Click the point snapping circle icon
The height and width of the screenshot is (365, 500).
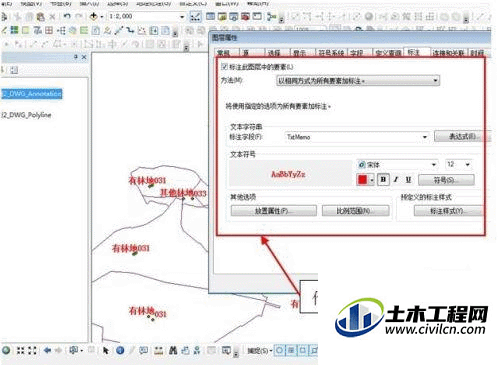pyautogui.click(x=279, y=350)
